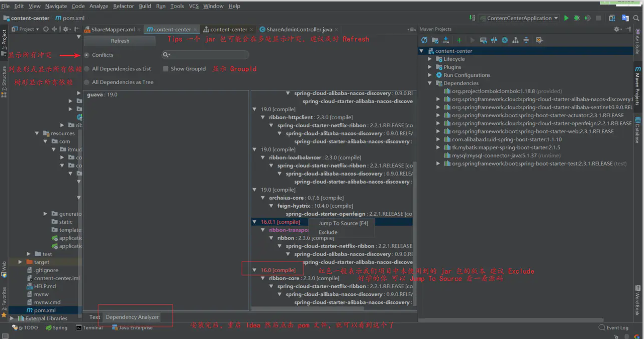Execute Maven goal icon
644x339 pixels.
click(x=483, y=40)
